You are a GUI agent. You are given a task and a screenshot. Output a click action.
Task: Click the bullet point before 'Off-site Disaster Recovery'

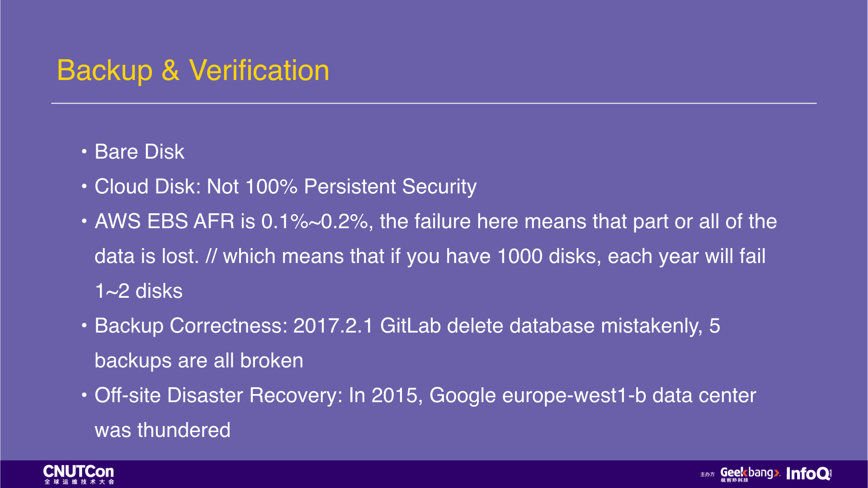click(x=84, y=395)
